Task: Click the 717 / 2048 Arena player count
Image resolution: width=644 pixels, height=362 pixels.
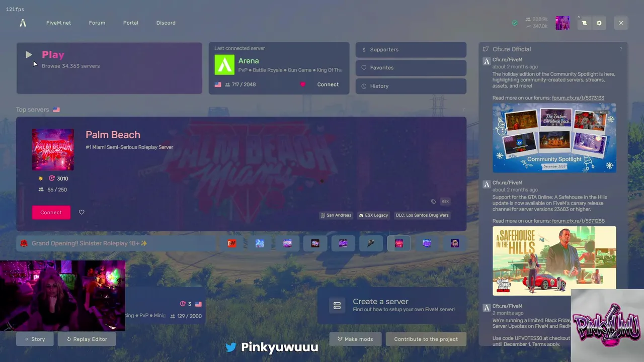Action: [x=240, y=84]
